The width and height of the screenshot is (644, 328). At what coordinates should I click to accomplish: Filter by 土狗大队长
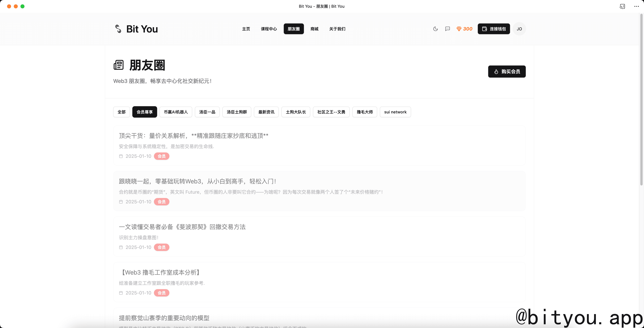coord(296,112)
